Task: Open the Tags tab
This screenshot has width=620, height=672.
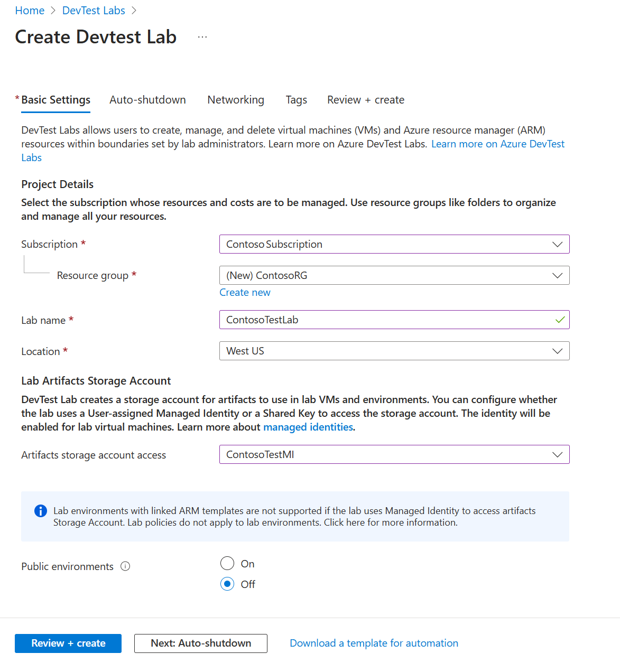Action: 296,100
